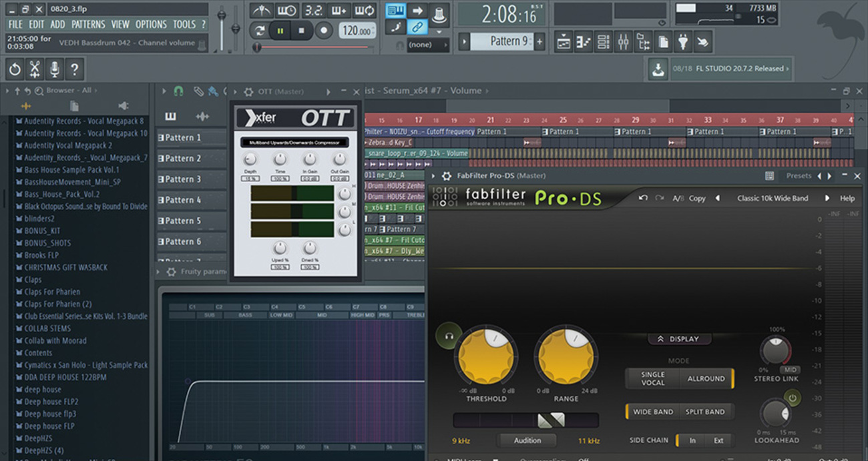Open the FILE menu

pos(15,25)
